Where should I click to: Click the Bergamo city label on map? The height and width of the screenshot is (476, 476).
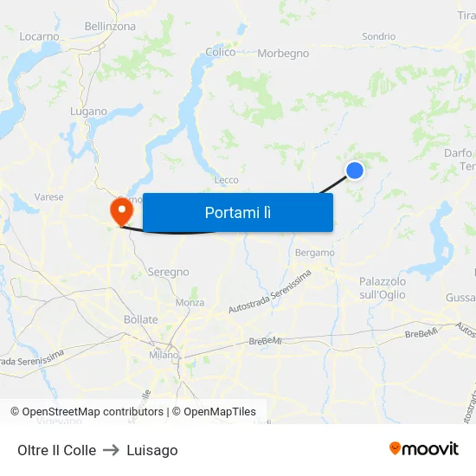pos(315,253)
